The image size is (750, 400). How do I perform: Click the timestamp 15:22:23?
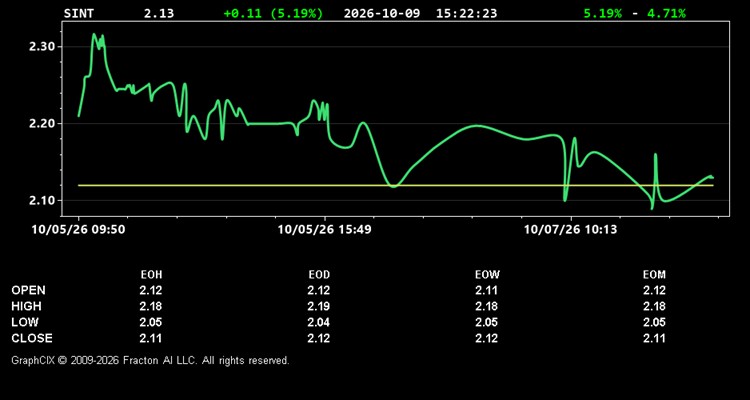click(466, 14)
